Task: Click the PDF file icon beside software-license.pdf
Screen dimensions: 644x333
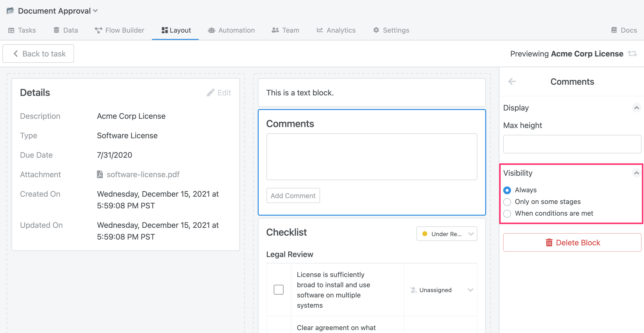Action: coord(100,174)
